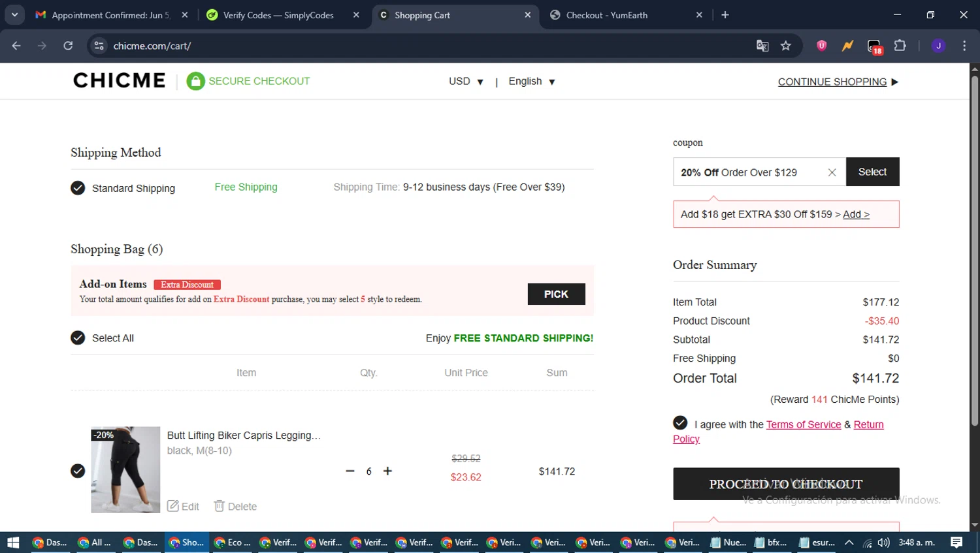Screen dimensions: 980x553
Task: Go back to the previous page
Action: click(16, 46)
